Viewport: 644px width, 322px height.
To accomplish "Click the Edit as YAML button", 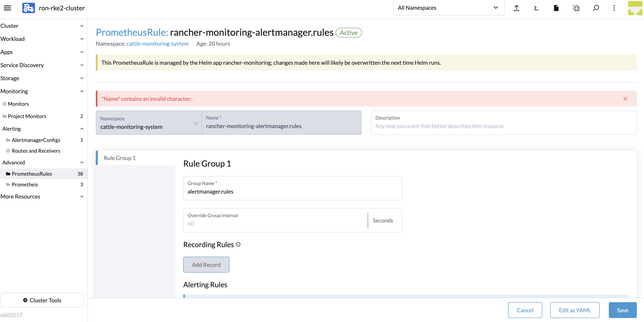I will point(575,310).
